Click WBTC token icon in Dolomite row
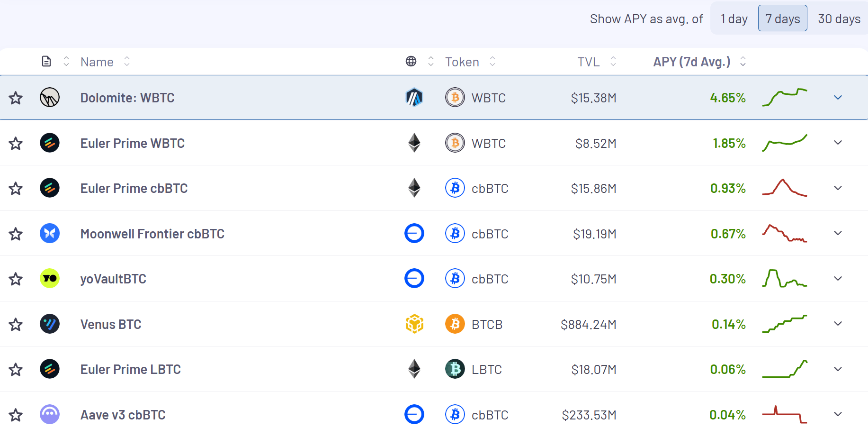Viewport: 868px width, 428px height. click(455, 98)
